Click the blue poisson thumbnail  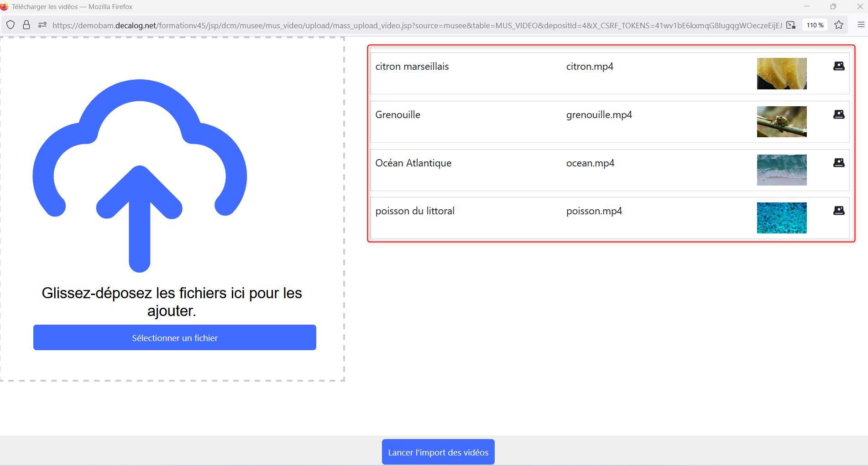(781, 218)
